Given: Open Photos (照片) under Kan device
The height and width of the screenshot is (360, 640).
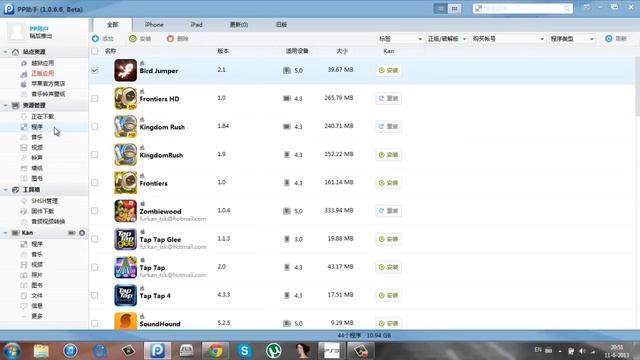Looking at the screenshot, I should [37, 275].
